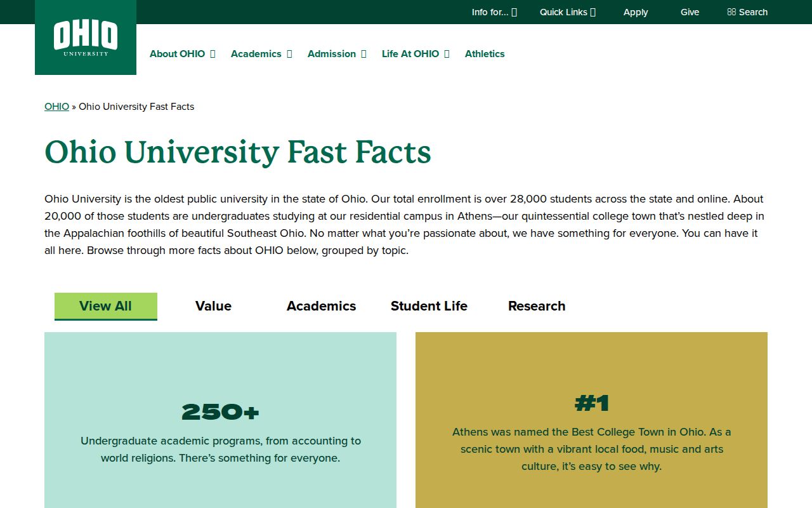Click the Ohio University logo
This screenshot has width=812, height=508.
pyautogui.click(x=86, y=37)
